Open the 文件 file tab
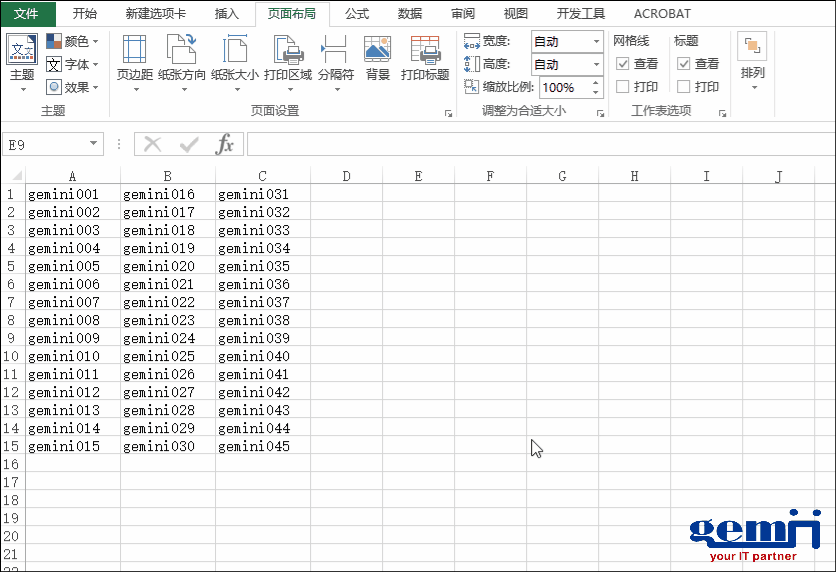 (x=27, y=13)
